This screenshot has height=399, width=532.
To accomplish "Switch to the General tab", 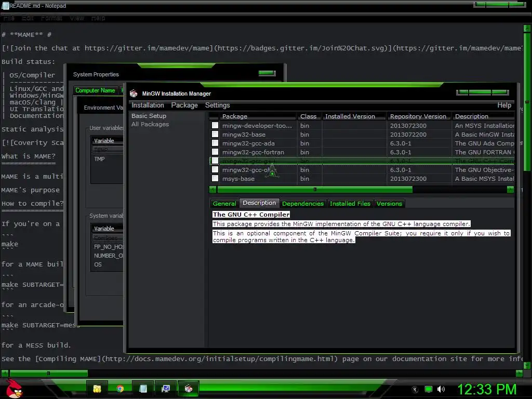I will (x=224, y=204).
